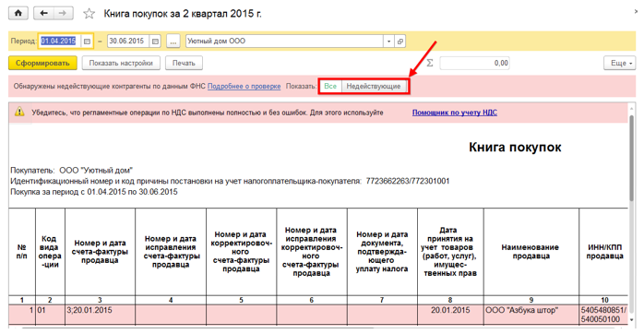Click the period end date field
The height and width of the screenshot is (334, 644).
pyautogui.click(x=128, y=42)
